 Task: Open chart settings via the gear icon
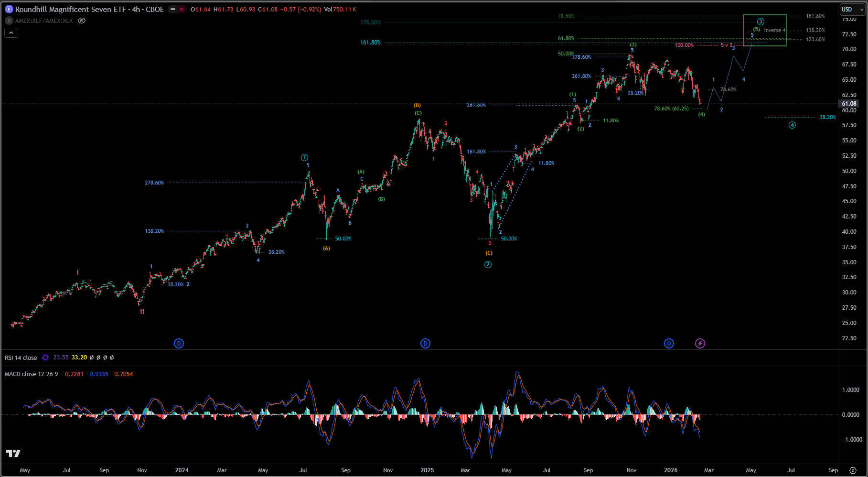tap(853, 470)
